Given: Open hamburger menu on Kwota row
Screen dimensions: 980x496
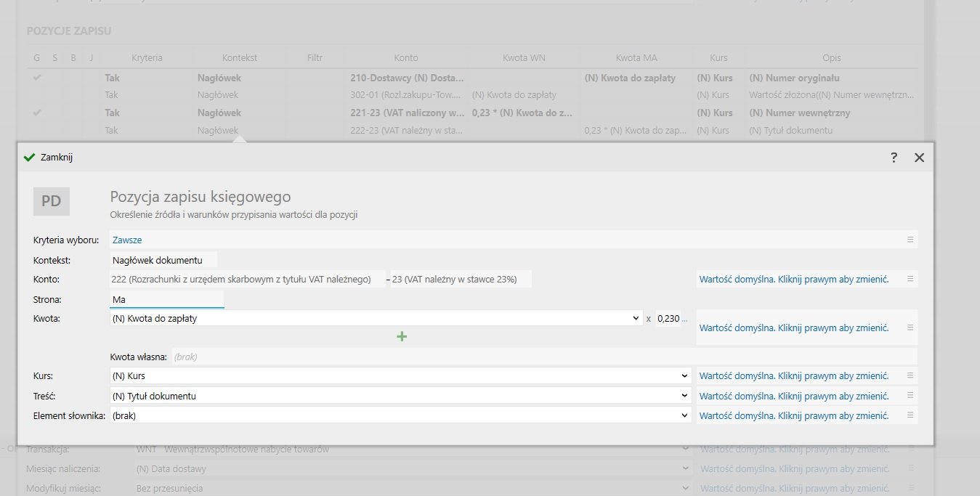Looking at the screenshot, I should [x=910, y=328].
